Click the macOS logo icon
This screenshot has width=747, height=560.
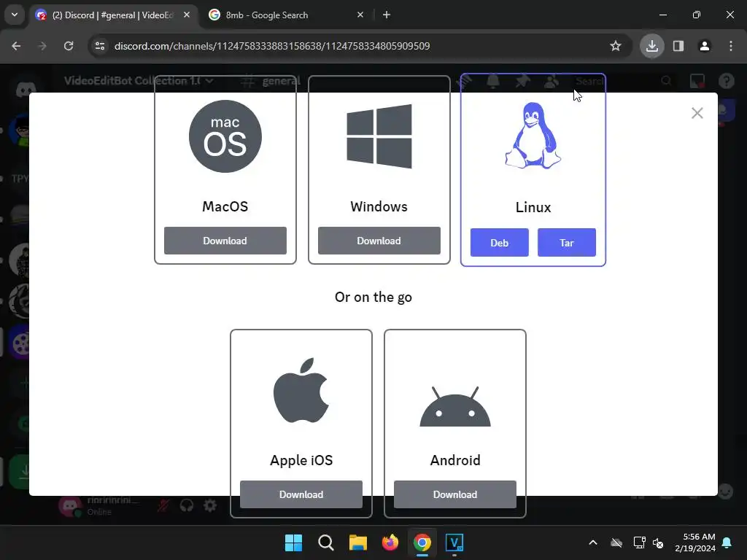225,136
